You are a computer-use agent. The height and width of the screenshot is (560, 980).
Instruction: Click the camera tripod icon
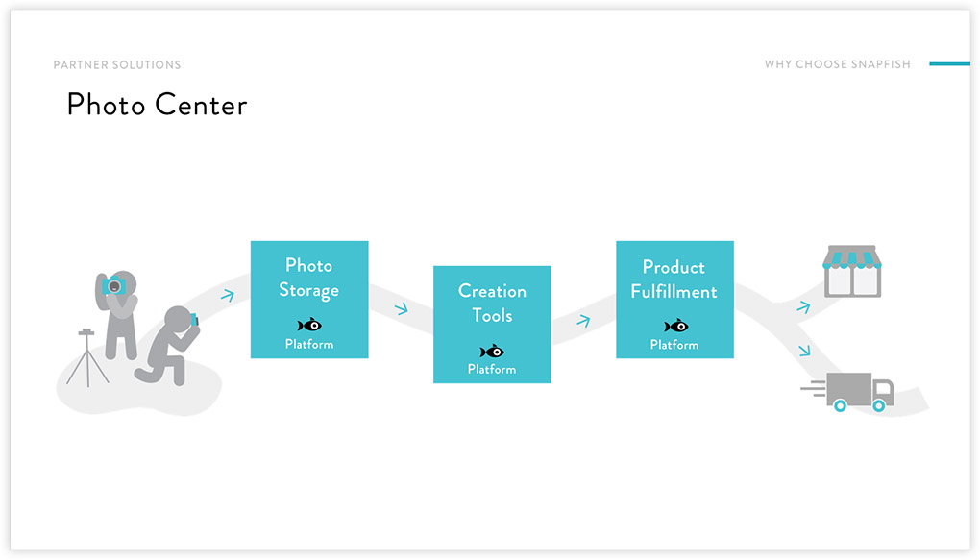[x=87, y=357]
